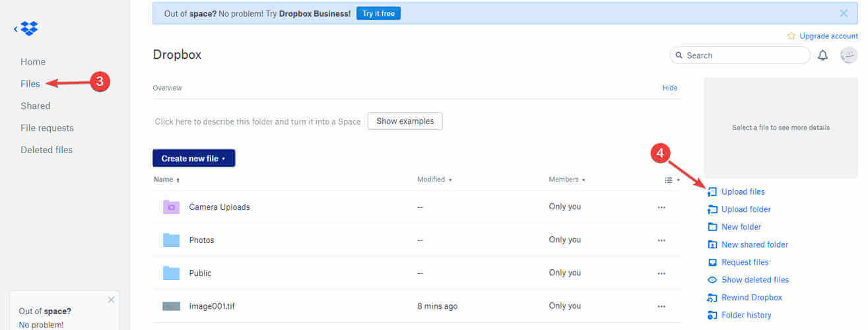Click the Upload files link text
This screenshot has width=868, height=330.
[x=743, y=192]
